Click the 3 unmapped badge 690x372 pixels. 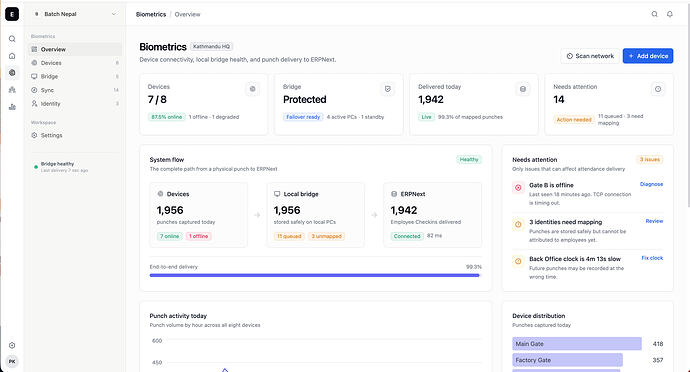(x=327, y=236)
